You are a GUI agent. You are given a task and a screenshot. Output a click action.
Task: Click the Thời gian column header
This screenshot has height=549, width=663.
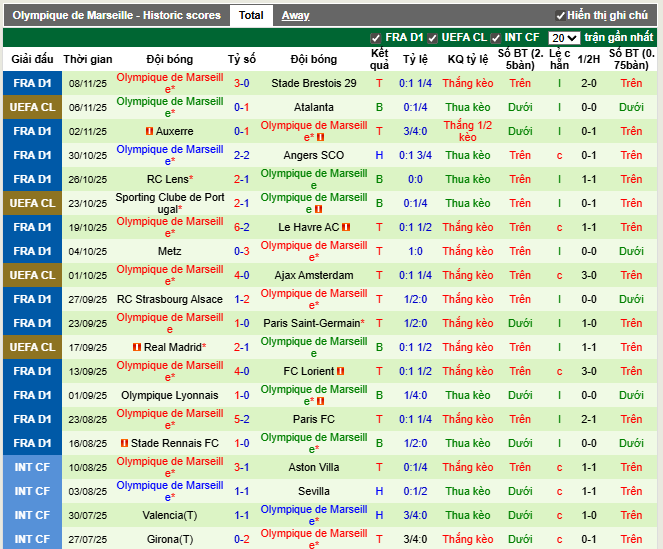[88, 59]
